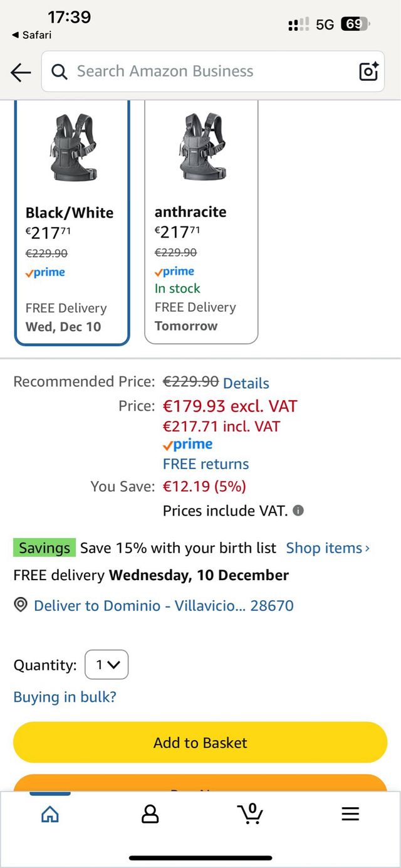Tap the back arrow icon
The image size is (401, 868).
(x=21, y=73)
